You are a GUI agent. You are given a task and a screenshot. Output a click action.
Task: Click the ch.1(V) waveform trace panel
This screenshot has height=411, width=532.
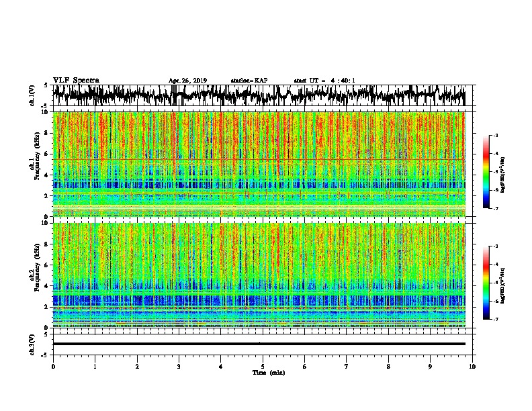point(263,95)
